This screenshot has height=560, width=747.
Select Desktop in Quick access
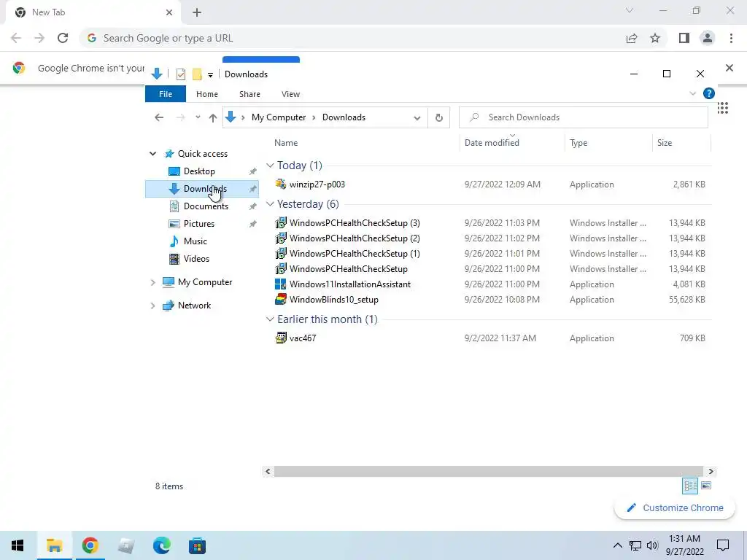199,171
